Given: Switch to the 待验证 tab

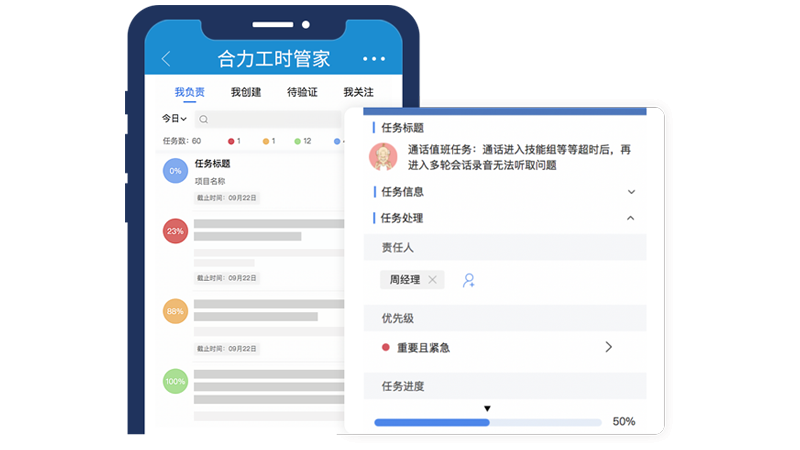Looking at the screenshot, I should tap(302, 92).
